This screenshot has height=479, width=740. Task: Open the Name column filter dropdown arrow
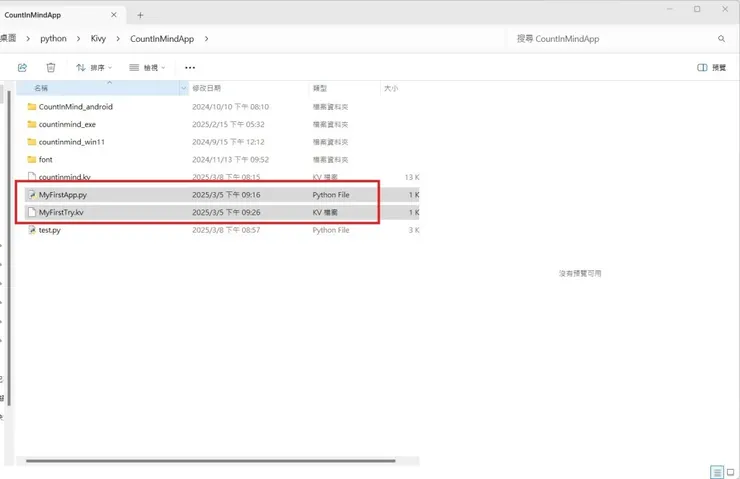pyautogui.click(x=184, y=88)
